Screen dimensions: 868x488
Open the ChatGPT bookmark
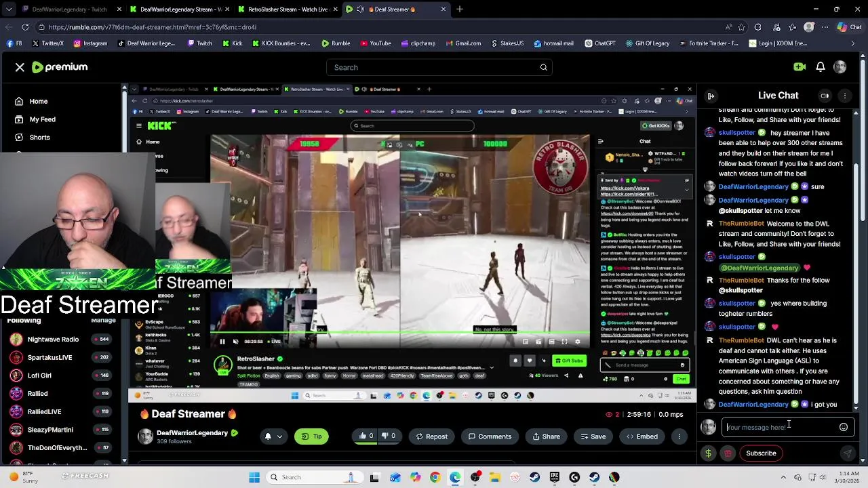click(599, 43)
